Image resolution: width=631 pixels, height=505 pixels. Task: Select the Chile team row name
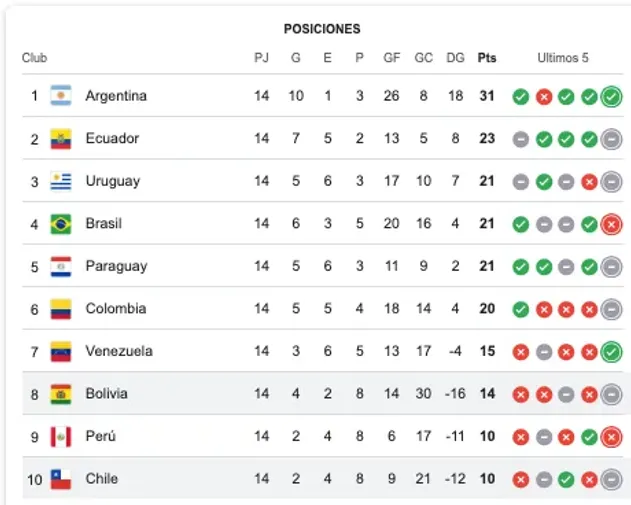click(x=102, y=479)
